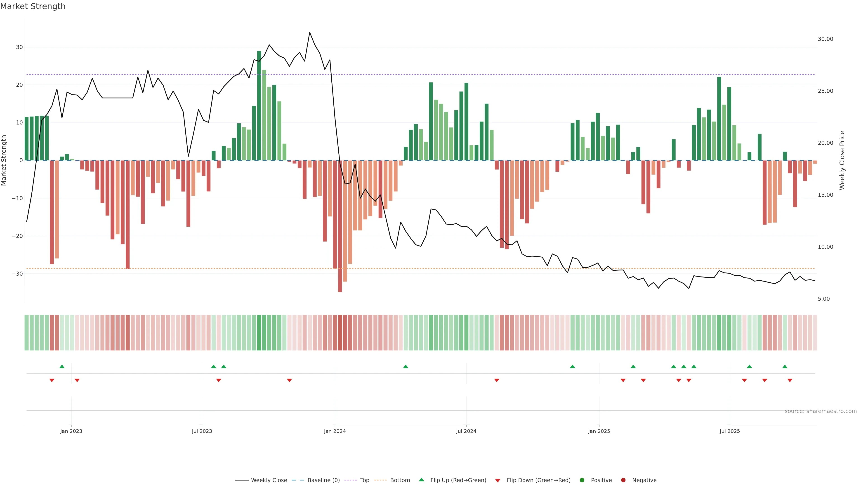The width and height of the screenshot is (868, 488).
Task: Click the rightmost green flip-up triangle marker
Action: tap(785, 366)
